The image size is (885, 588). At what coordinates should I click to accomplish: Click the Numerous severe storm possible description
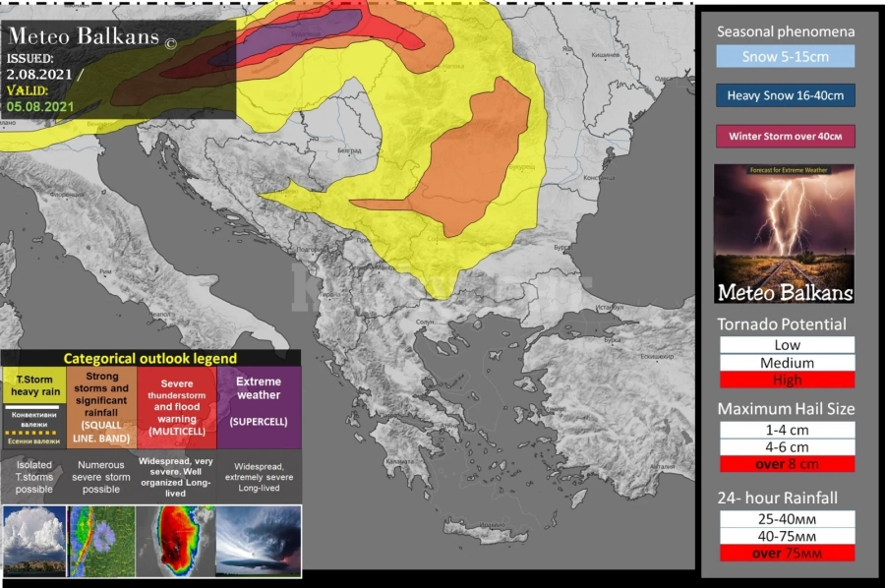(x=101, y=477)
